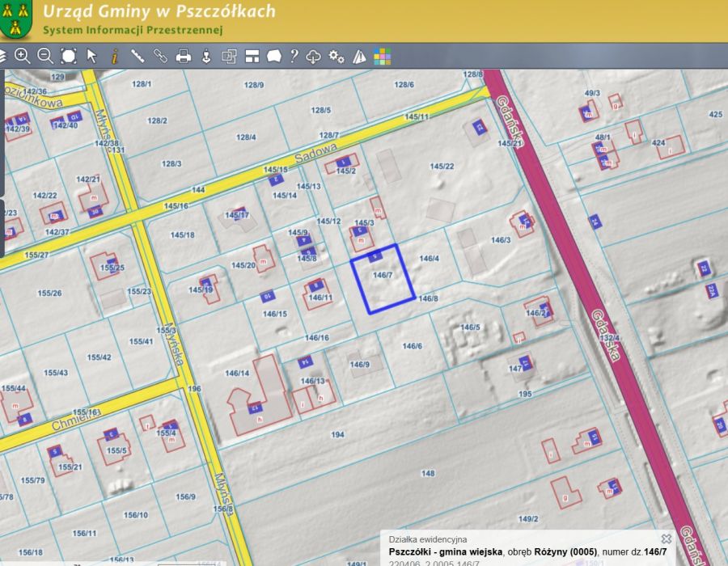Click parcel 194 on the map
The image size is (728, 566).
click(x=338, y=435)
